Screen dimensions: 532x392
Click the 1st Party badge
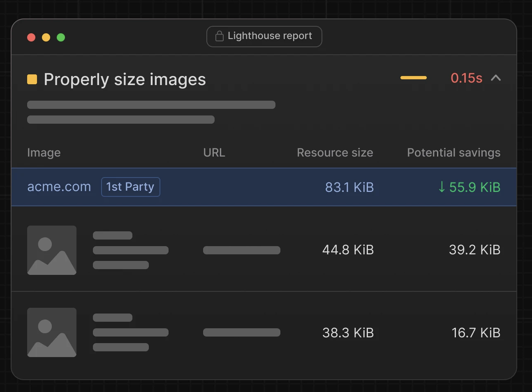pyautogui.click(x=130, y=187)
